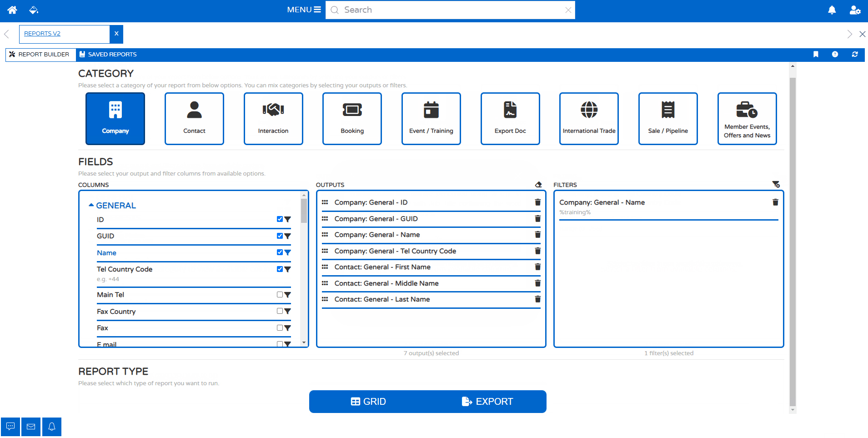Image resolution: width=868 pixels, height=438 pixels.
Task: Navigate tabs right with chevron
Action: click(x=849, y=34)
